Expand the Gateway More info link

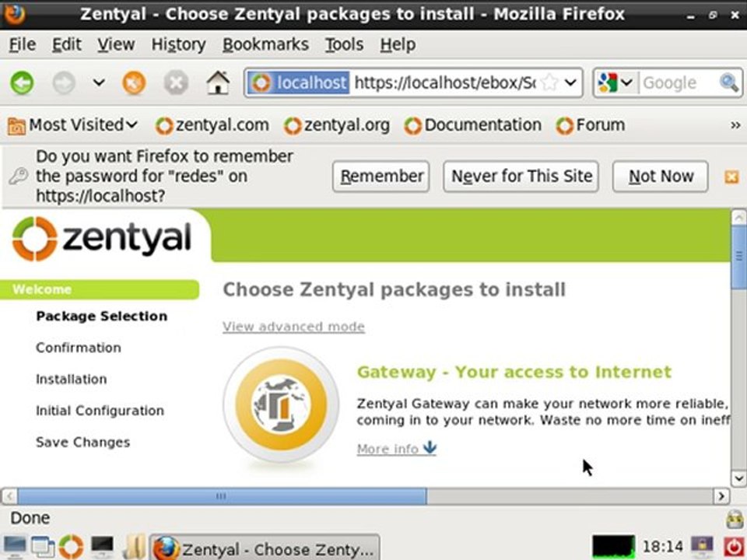pyautogui.click(x=396, y=449)
